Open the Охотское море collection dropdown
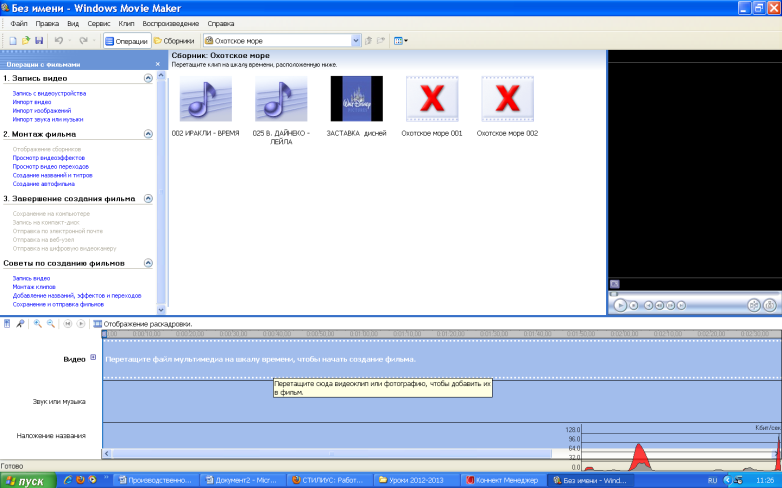This screenshot has height=488, width=782. click(356, 41)
